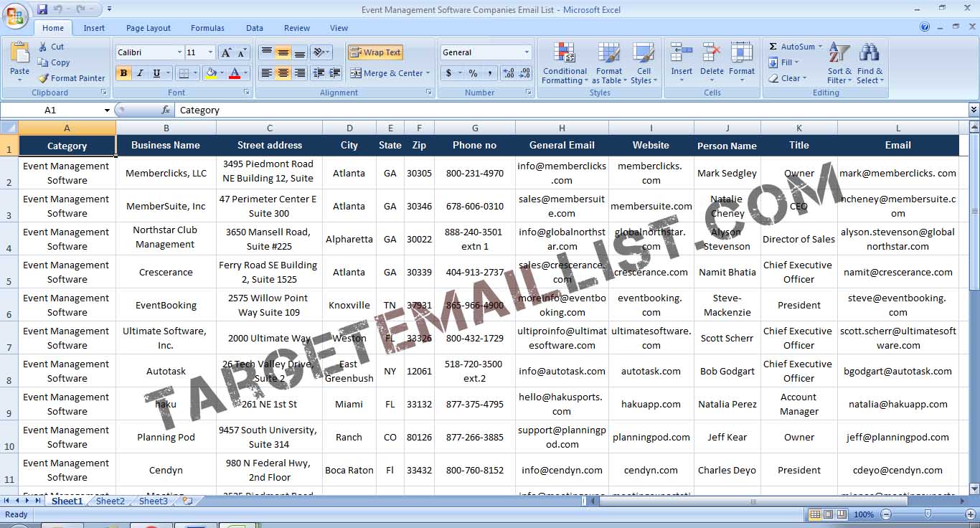Expand the font size 11 dropdown
Viewport: 980px width, 528px height.
[x=210, y=52]
